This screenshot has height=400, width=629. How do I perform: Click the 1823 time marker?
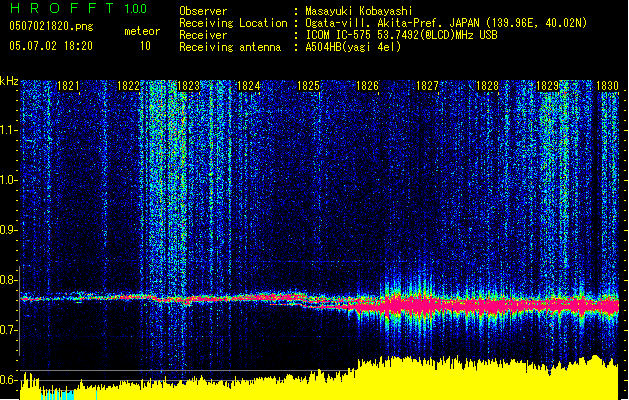tap(188, 86)
